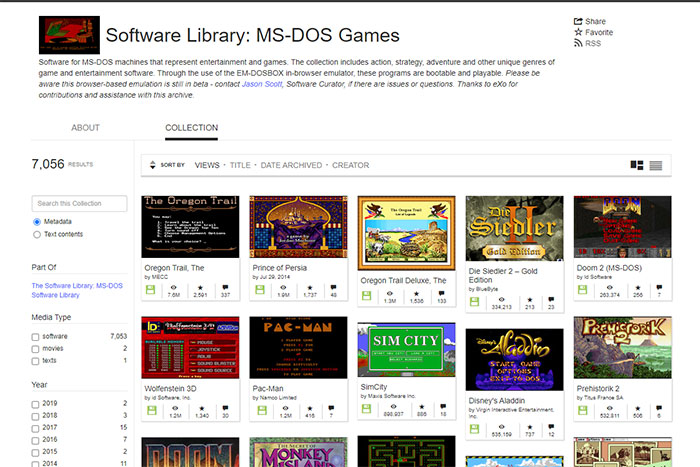
Task: Open the COLLECTION tab
Action: [192, 128]
